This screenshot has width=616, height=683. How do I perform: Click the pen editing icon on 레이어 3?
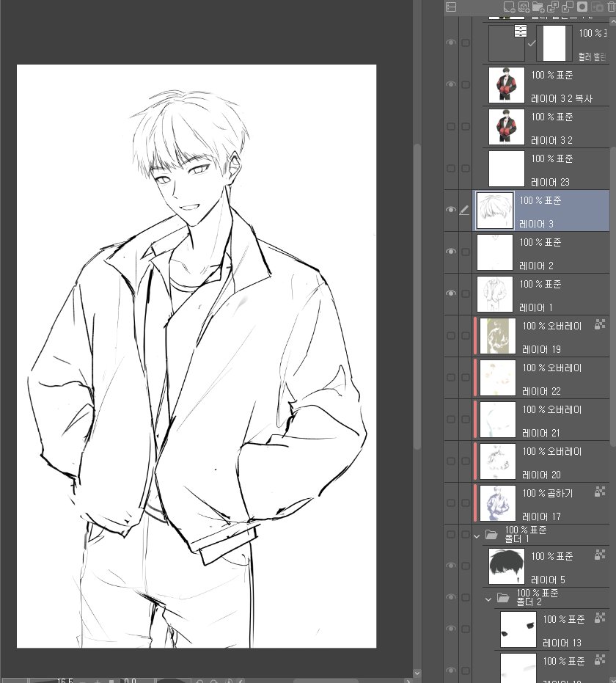[464, 211]
